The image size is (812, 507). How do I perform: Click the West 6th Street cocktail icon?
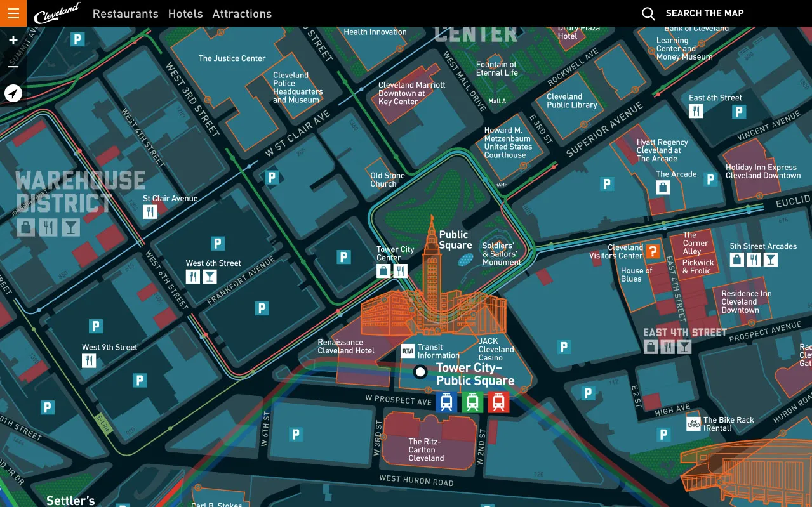coord(210,277)
